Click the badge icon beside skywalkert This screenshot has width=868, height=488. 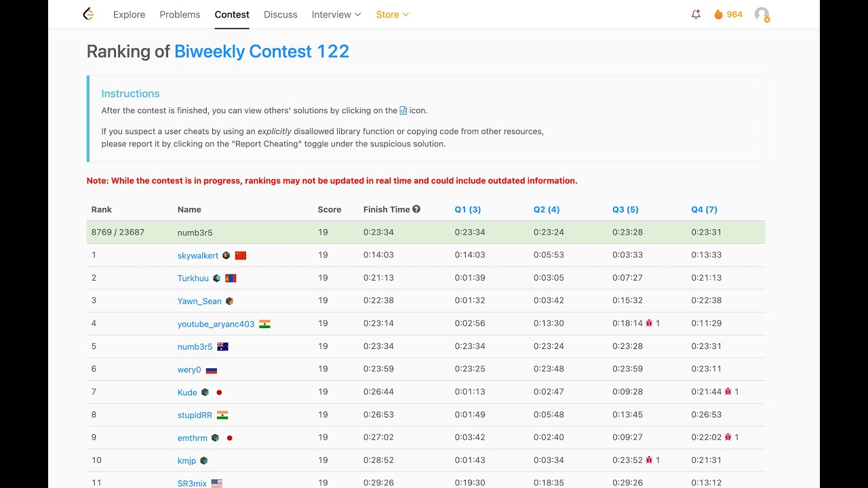[x=226, y=256]
